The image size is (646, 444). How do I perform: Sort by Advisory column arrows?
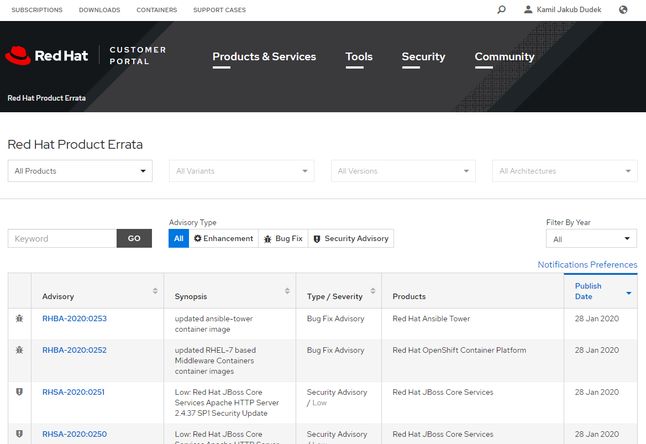pyautogui.click(x=155, y=291)
